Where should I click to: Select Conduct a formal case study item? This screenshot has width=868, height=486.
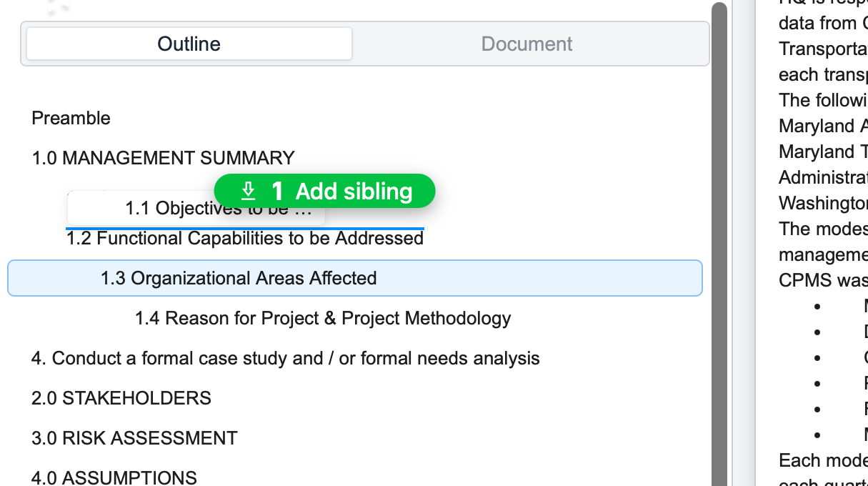(285, 358)
